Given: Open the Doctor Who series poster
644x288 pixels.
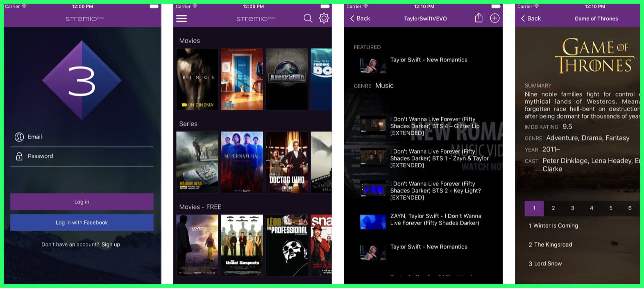Looking at the screenshot, I should pyautogui.click(x=287, y=162).
